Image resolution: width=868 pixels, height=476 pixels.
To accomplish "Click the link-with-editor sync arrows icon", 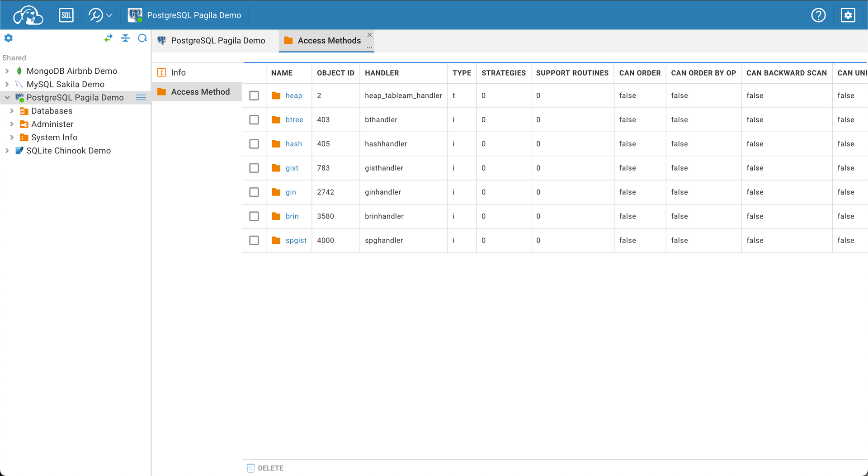I will pyautogui.click(x=108, y=38).
